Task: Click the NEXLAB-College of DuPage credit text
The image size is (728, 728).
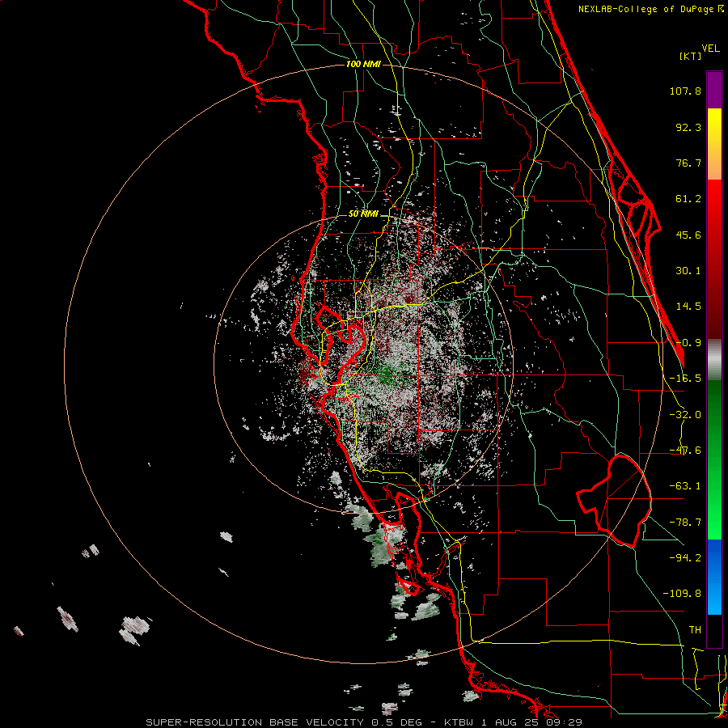Action: pyautogui.click(x=650, y=9)
